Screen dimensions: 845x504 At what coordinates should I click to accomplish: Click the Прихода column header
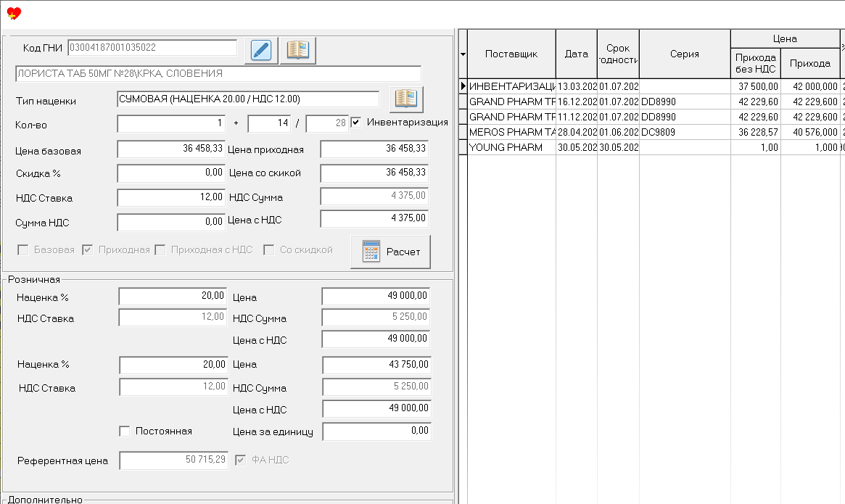(x=810, y=63)
